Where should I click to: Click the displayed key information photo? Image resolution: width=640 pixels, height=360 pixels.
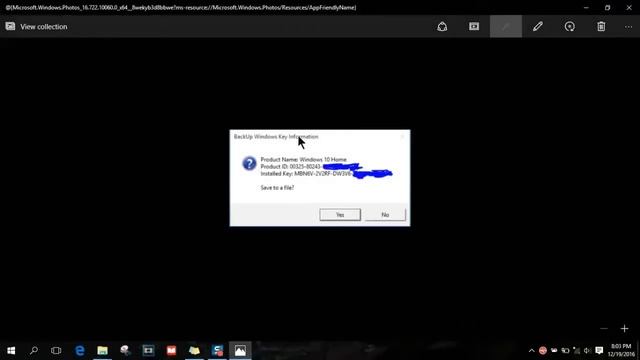point(320,178)
